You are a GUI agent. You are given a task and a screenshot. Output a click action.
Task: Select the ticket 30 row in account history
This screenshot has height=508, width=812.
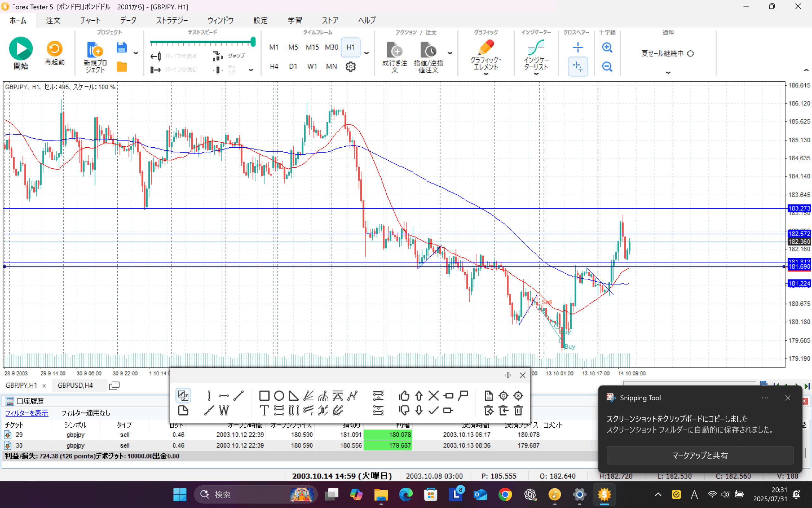click(x=298, y=445)
